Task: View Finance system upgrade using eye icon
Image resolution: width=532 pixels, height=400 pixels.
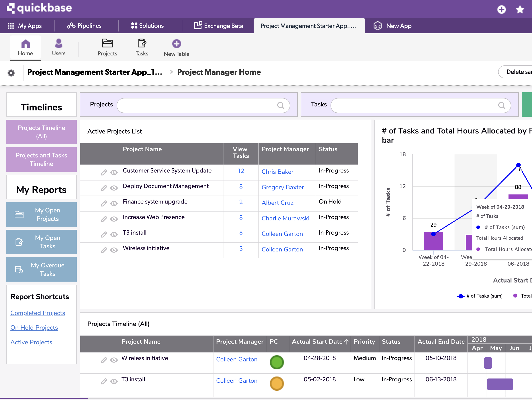Action: 113,204
